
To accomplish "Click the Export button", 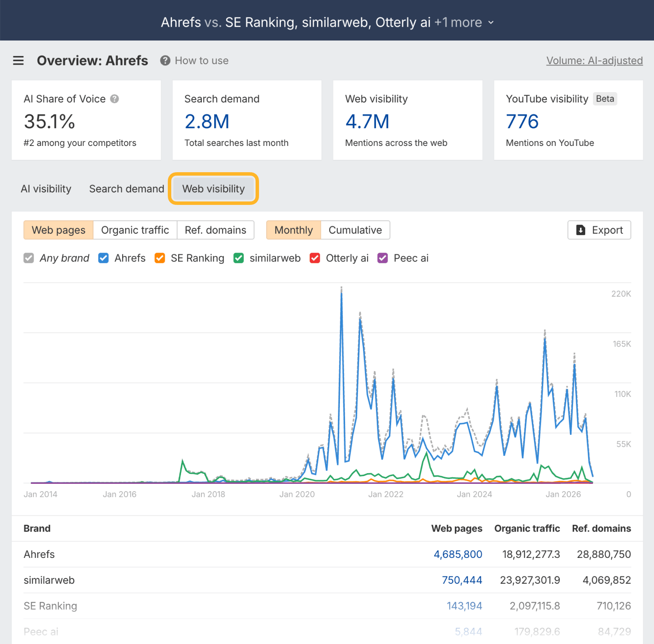I will [x=599, y=230].
